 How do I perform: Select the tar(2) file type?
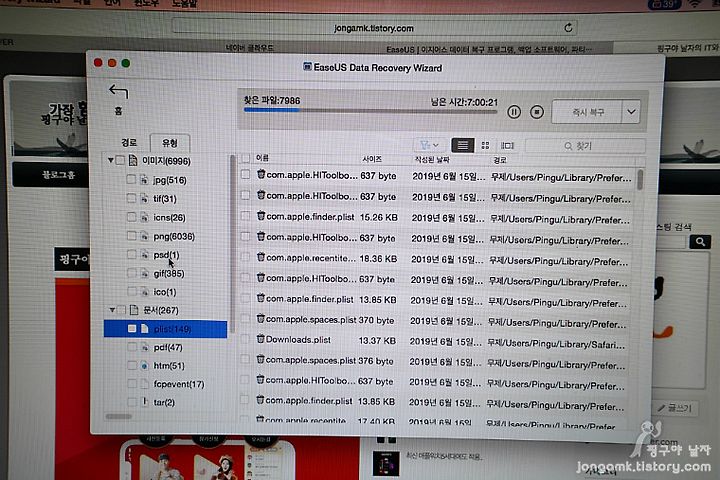(x=164, y=402)
